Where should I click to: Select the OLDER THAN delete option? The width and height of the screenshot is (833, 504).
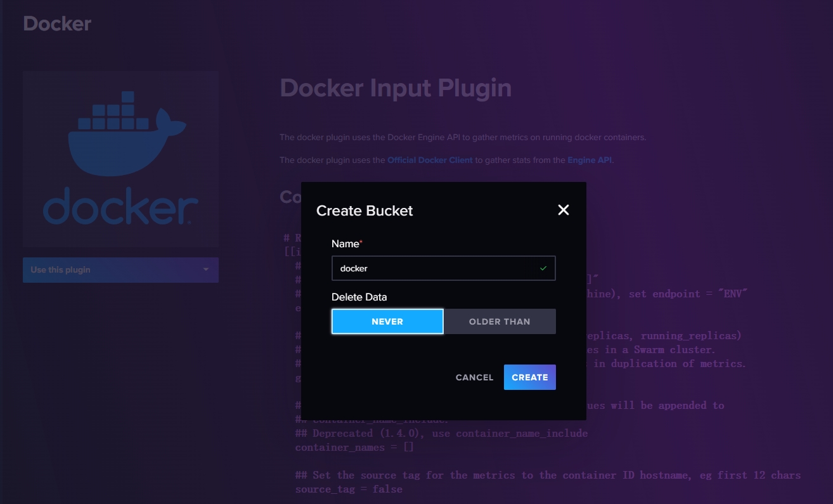pyautogui.click(x=500, y=321)
